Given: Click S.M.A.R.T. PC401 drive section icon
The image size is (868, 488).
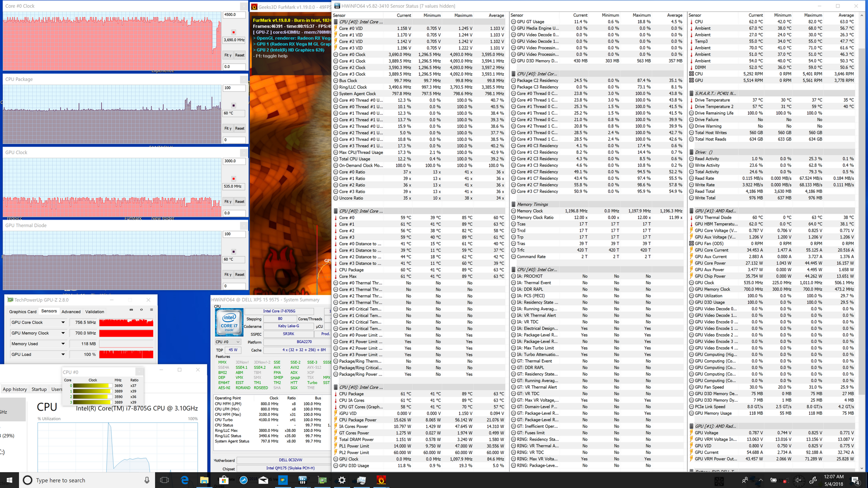Looking at the screenshot, I should coord(691,94).
